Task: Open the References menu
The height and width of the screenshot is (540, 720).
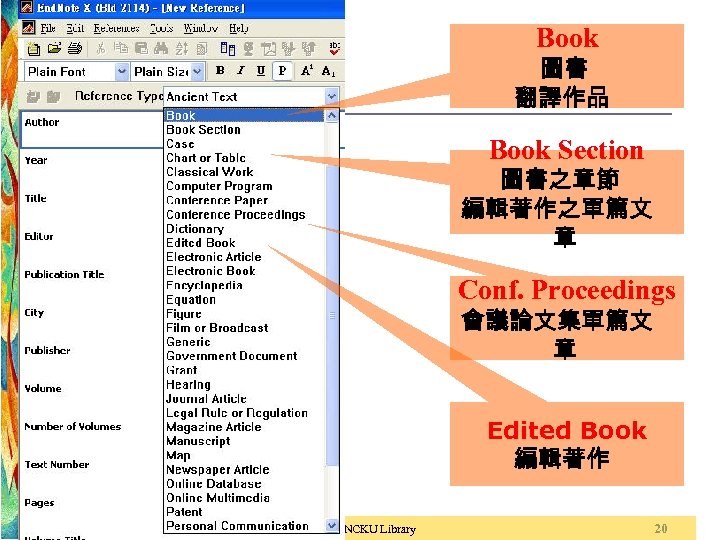Action: [x=116, y=28]
